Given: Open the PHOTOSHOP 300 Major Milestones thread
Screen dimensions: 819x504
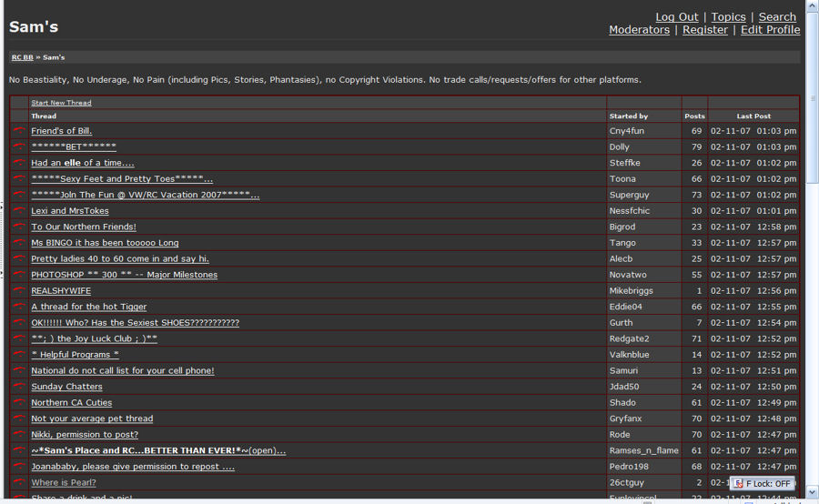Looking at the screenshot, I should [124, 275].
